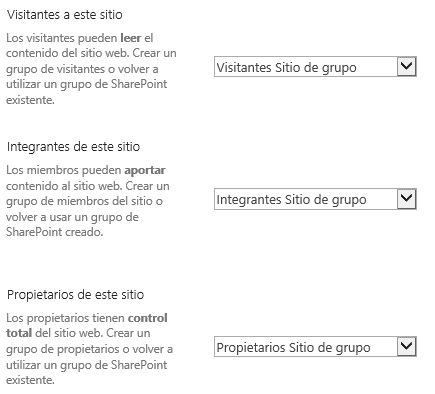Open the Integrantes Sitio de grupo dropdown arrow
The width and height of the screenshot is (435, 394).
[x=406, y=199]
